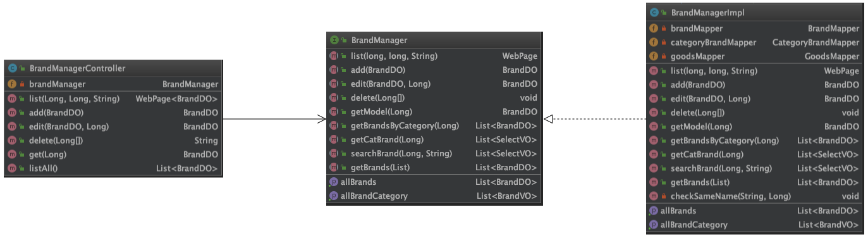Click the interface icon of BrandManager
The height and width of the screenshot is (238, 868).
(334, 41)
